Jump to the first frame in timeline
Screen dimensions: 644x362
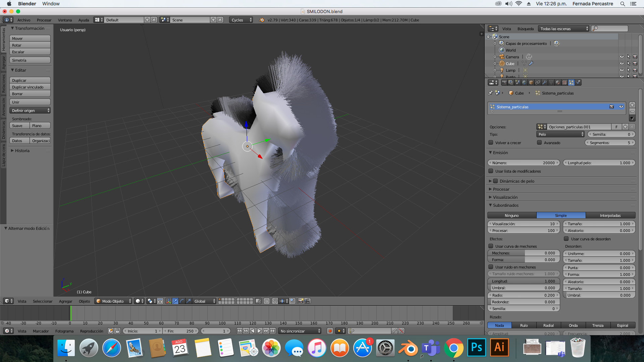(x=239, y=331)
